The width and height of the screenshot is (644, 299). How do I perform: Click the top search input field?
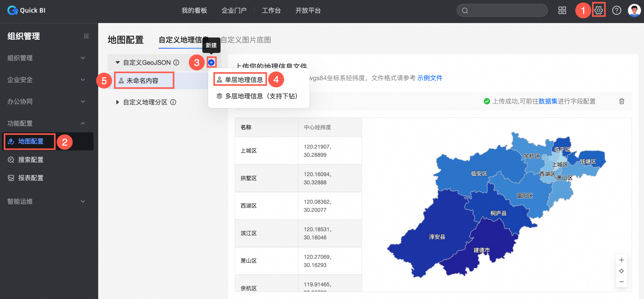coord(506,11)
